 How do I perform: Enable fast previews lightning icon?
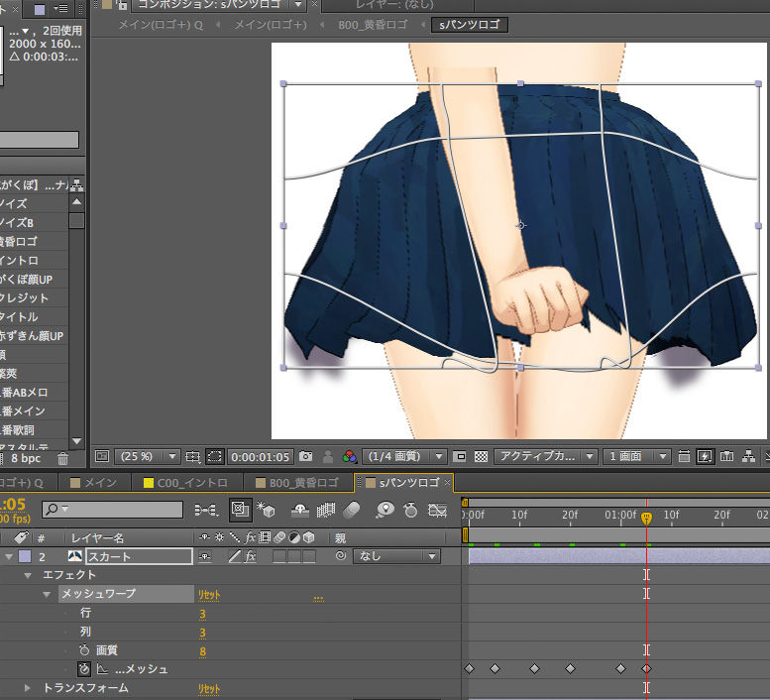(705, 456)
